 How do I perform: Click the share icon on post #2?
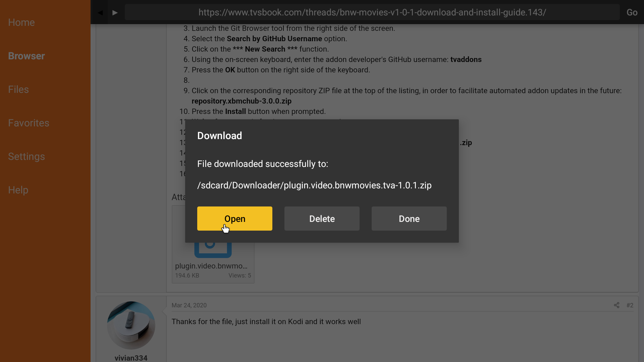(x=616, y=305)
